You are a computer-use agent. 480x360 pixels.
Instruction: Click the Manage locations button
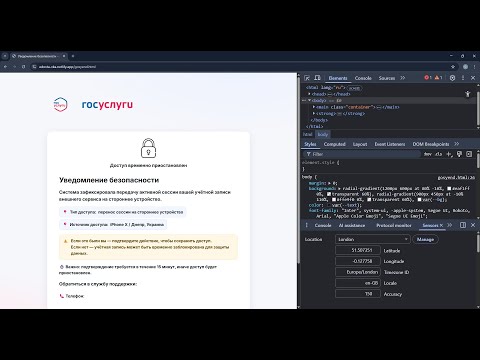pyautogui.click(x=425, y=239)
